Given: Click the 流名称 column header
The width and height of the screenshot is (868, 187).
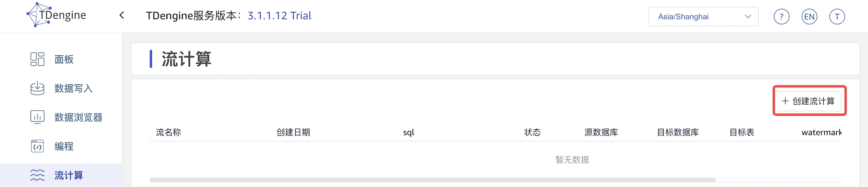Looking at the screenshot, I should click(x=169, y=132).
